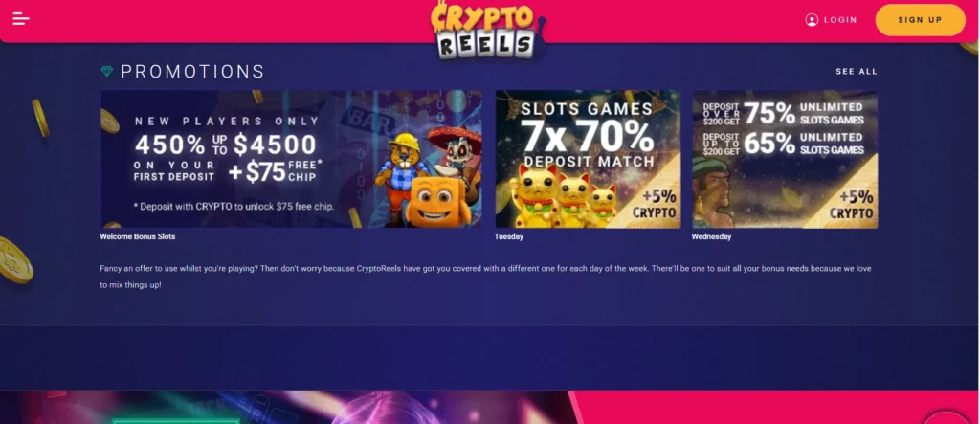Click the green outlined button at bottom
The image size is (980, 424).
click(x=175, y=421)
